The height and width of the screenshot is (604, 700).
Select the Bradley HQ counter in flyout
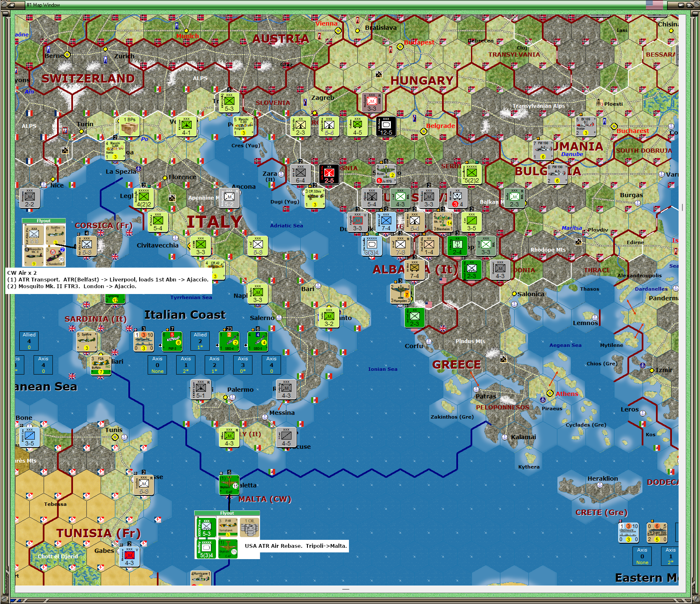206,549
